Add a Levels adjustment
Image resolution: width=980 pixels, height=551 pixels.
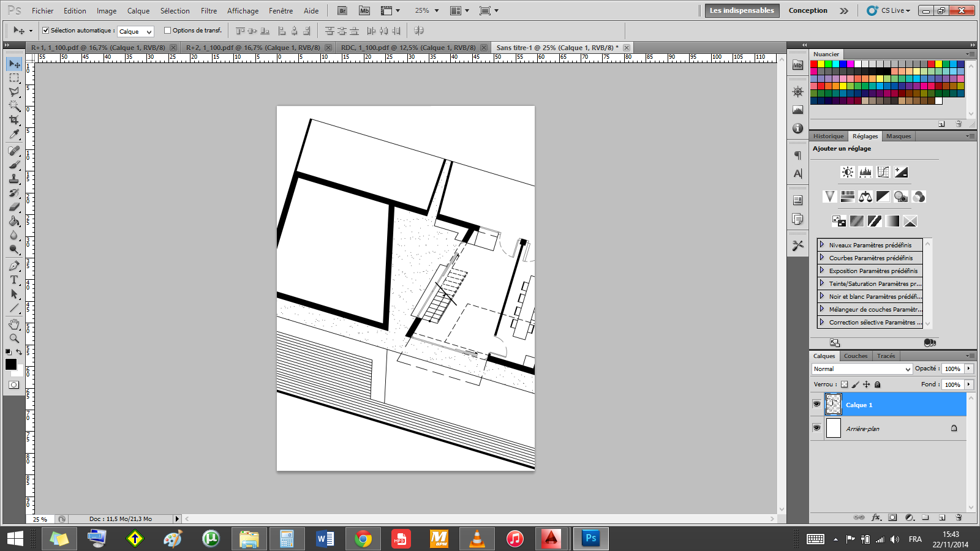[865, 172]
